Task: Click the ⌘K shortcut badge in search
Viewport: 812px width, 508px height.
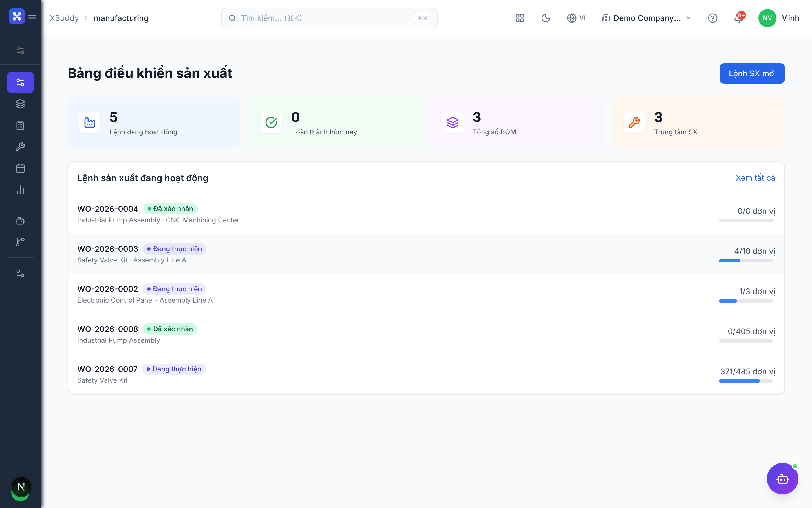Action: pos(422,18)
